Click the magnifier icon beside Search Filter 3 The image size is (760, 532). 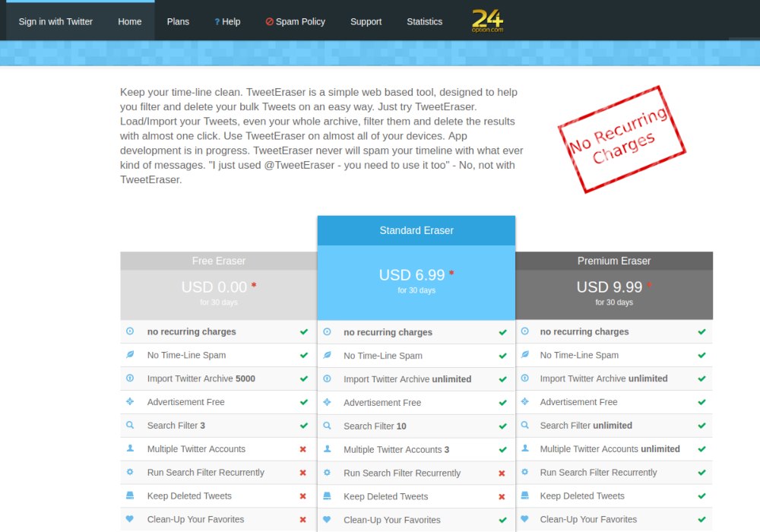click(130, 425)
